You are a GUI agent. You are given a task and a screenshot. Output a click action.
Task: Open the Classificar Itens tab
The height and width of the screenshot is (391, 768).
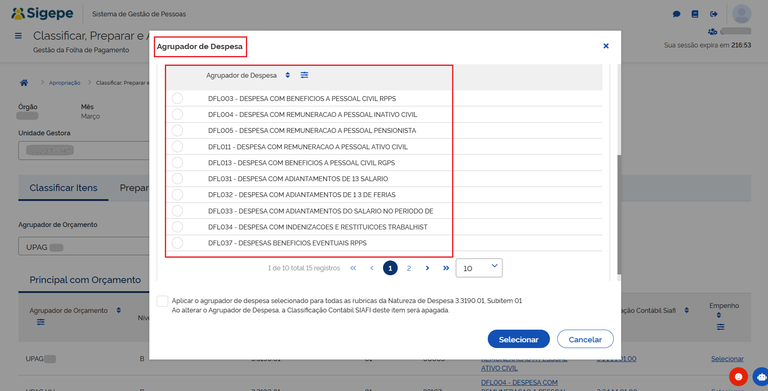[63, 188]
